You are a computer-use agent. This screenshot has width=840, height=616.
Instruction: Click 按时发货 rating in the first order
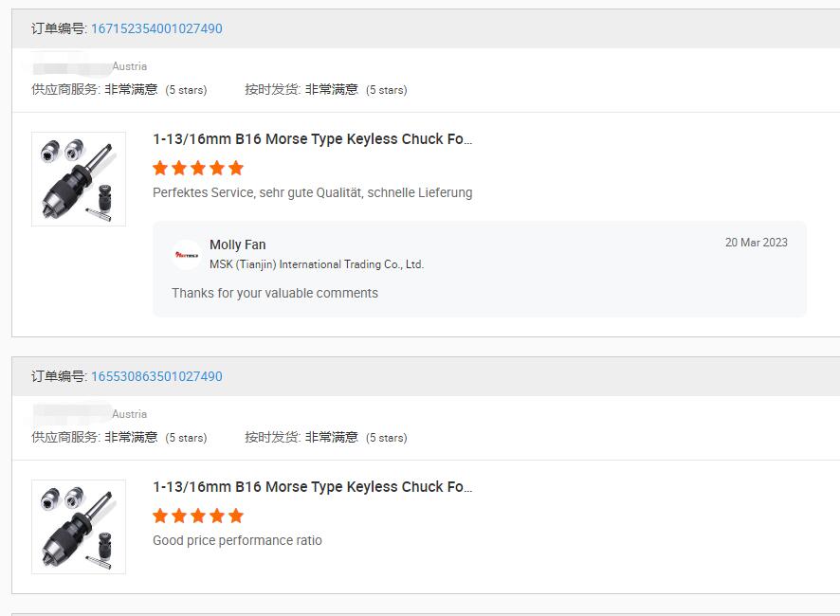[x=325, y=90]
